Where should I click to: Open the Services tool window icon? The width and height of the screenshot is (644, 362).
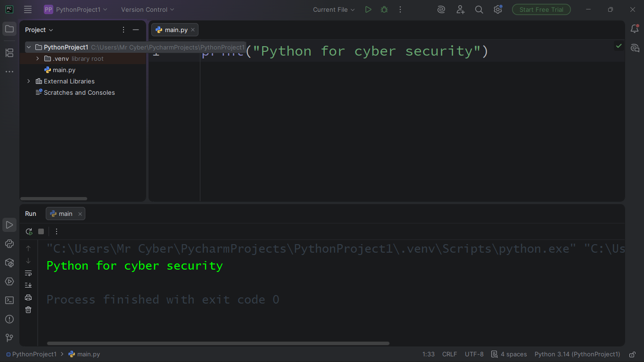pos(9,281)
